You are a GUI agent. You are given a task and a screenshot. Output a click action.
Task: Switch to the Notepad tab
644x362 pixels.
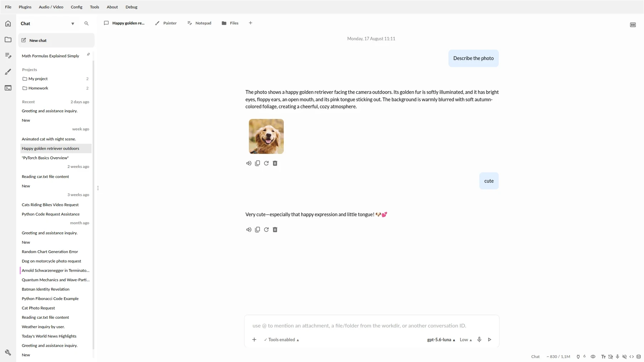[x=199, y=23]
